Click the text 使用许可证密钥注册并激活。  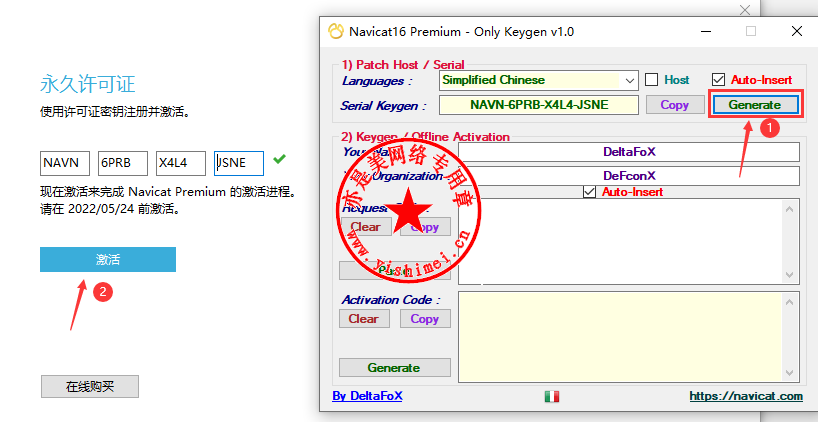[x=115, y=111]
